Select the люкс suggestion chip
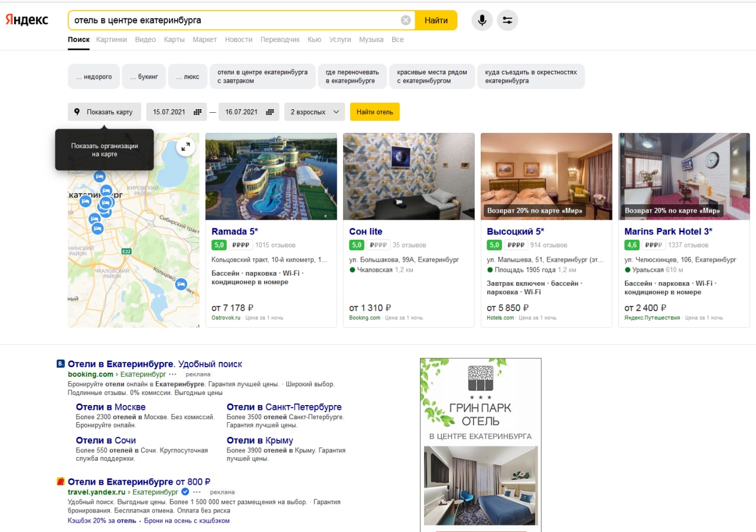This screenshot has width=756, height=532. (x=188, y=76)
